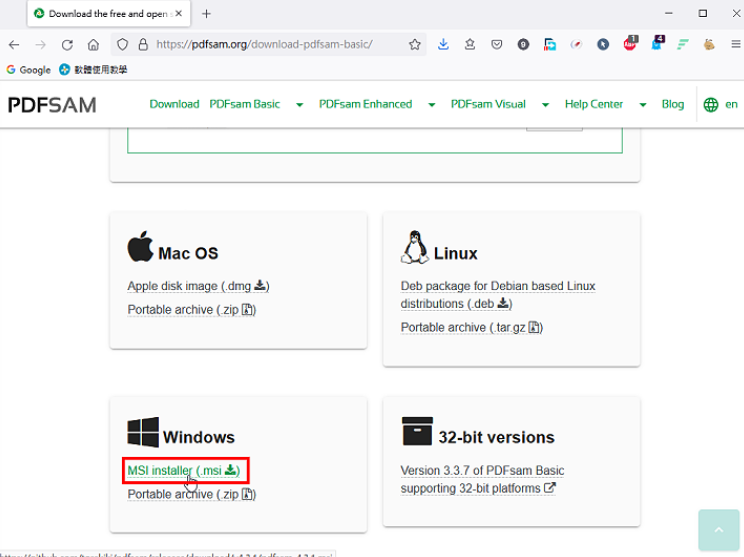Click the Linux penguin icon

click(x=415, y=247)
